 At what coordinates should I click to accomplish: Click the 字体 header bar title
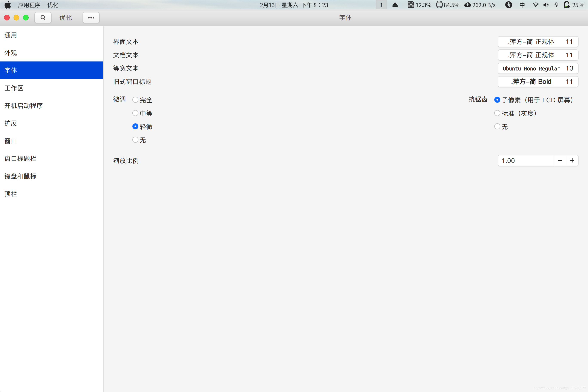[x=345, y=17]
